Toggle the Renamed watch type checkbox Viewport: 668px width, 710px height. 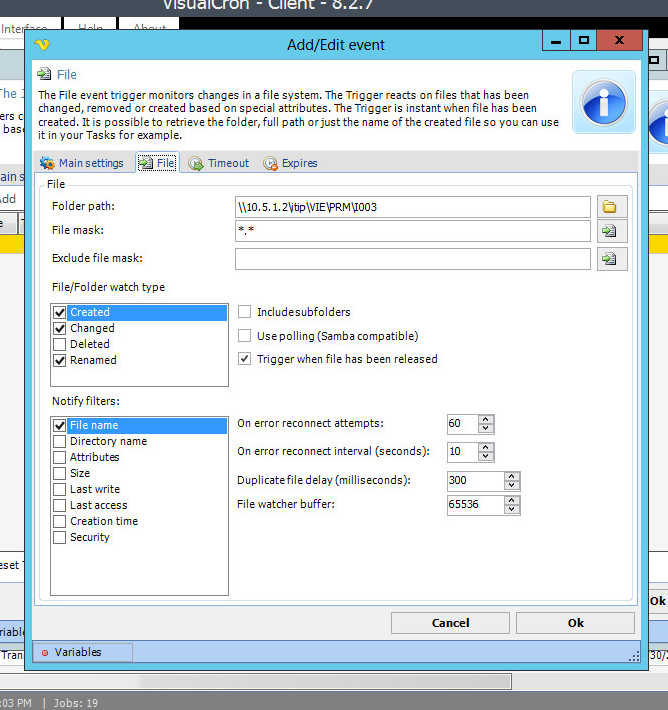click(60, 360)
